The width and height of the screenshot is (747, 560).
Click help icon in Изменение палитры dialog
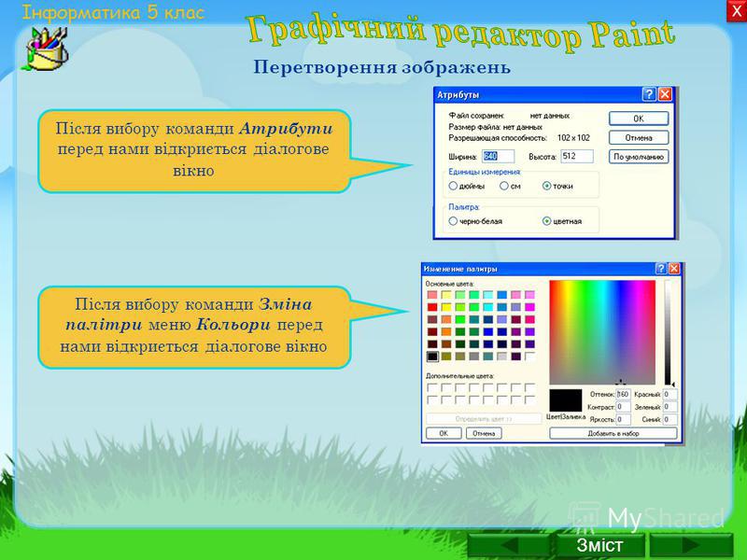661,269
